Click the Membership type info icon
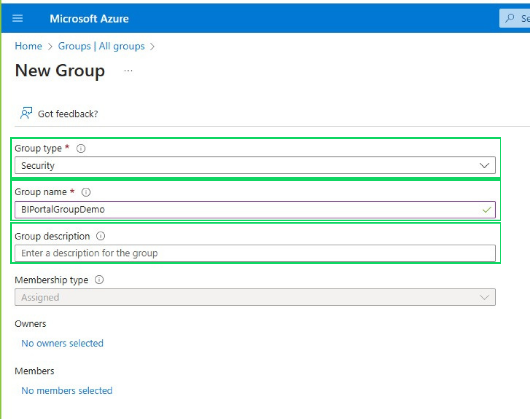The image size is (530, 420). (99, 280)
